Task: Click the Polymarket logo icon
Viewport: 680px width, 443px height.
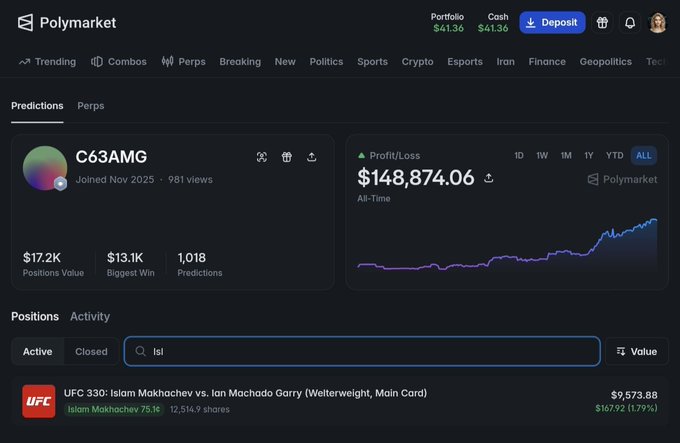Action: 25,23
